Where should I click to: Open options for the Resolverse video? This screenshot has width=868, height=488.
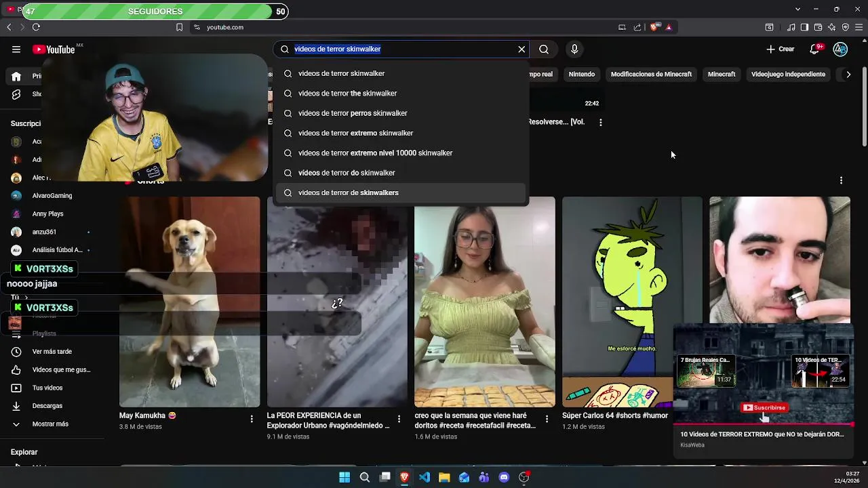pyautogui.click(x=601, y=122)
